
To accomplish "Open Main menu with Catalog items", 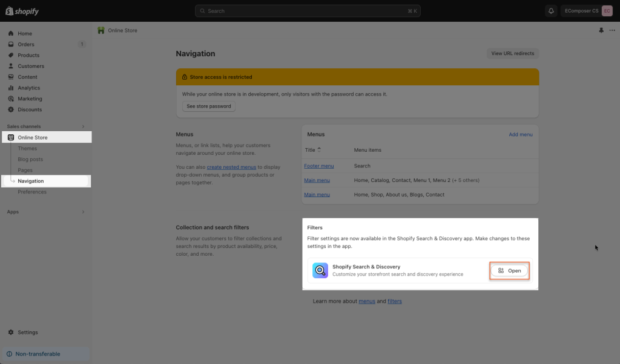I will tap(317, 180).
